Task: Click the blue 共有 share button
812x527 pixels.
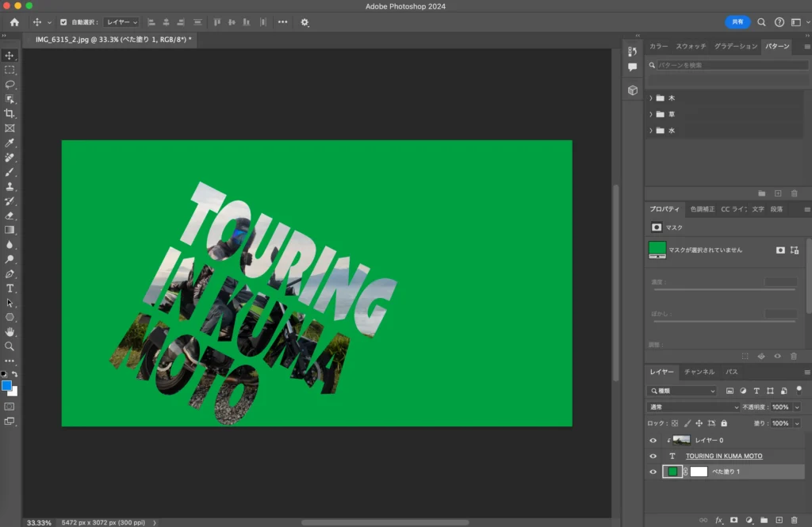Action: click(737, 22)
